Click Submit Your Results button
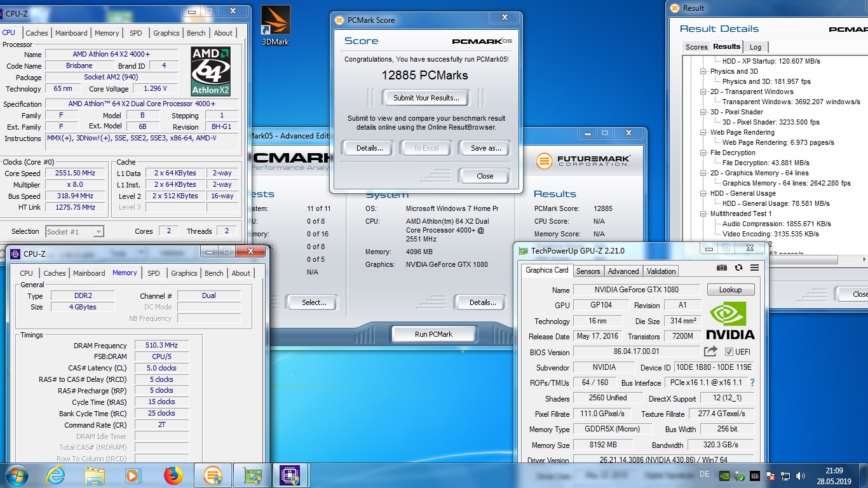Image resolution: width=868 pixels, height=488 pixels. [x=426, y=98]
